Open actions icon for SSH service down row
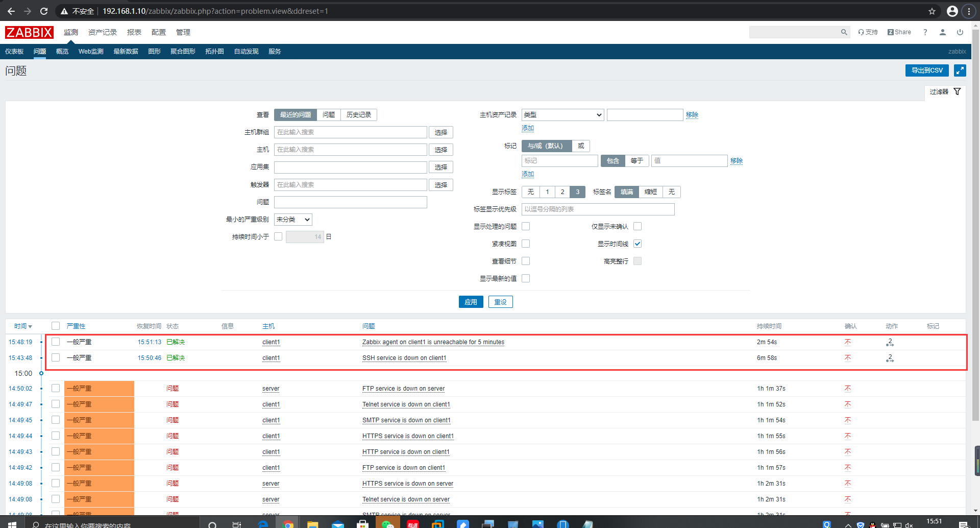 click(x=890, y=358)
